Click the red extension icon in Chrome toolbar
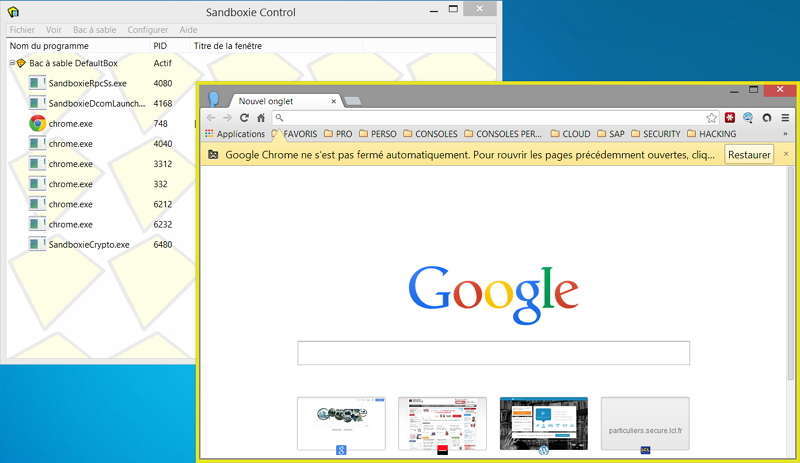This screenshot has width=800, height=463. (x=730, y=118)
